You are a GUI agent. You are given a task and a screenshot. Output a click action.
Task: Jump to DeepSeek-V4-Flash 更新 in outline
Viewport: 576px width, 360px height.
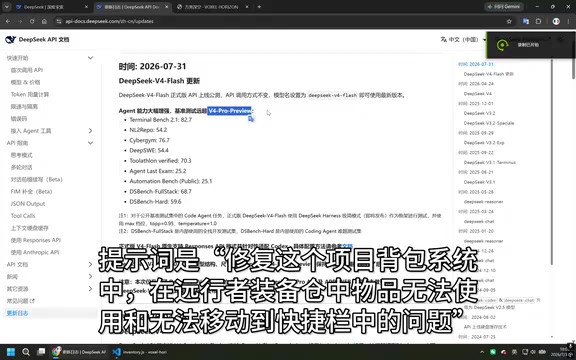point(489,74)
